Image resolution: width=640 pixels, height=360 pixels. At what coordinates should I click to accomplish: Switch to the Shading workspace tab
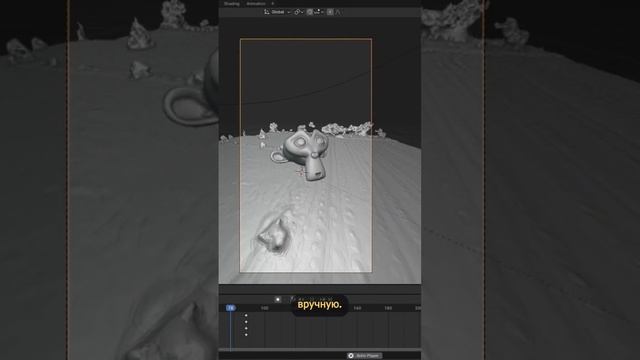231,4
